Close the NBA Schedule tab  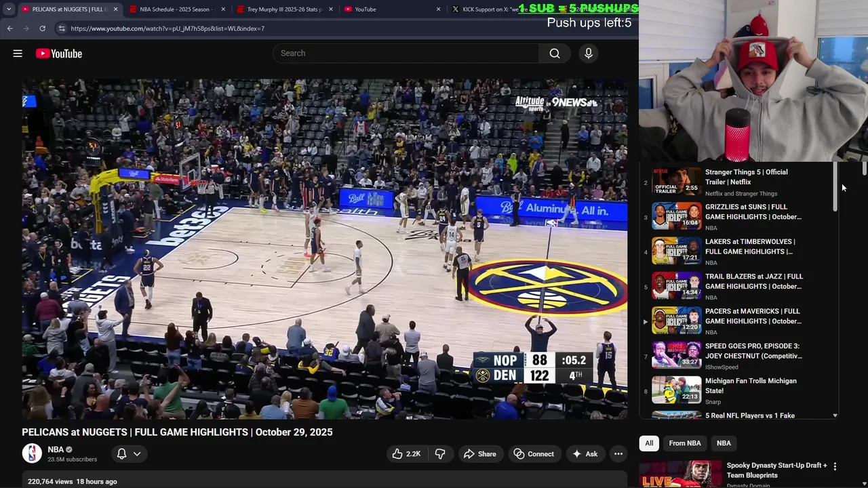pyautogui.click(x=222, y=9)
